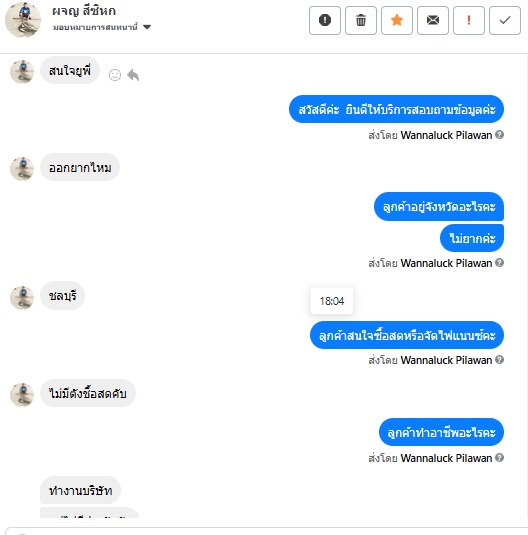Click help icon under the financing question message
528x535 pixels.
coord(499,360)
